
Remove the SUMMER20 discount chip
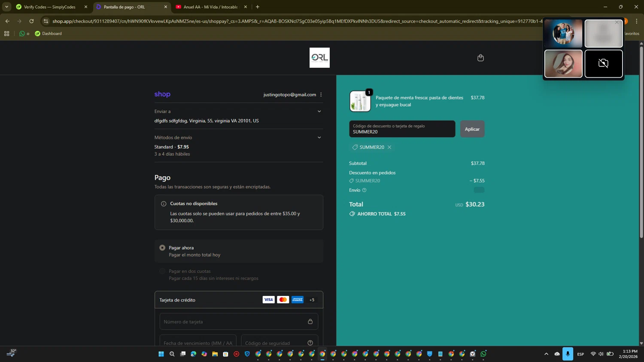(389, 147)
